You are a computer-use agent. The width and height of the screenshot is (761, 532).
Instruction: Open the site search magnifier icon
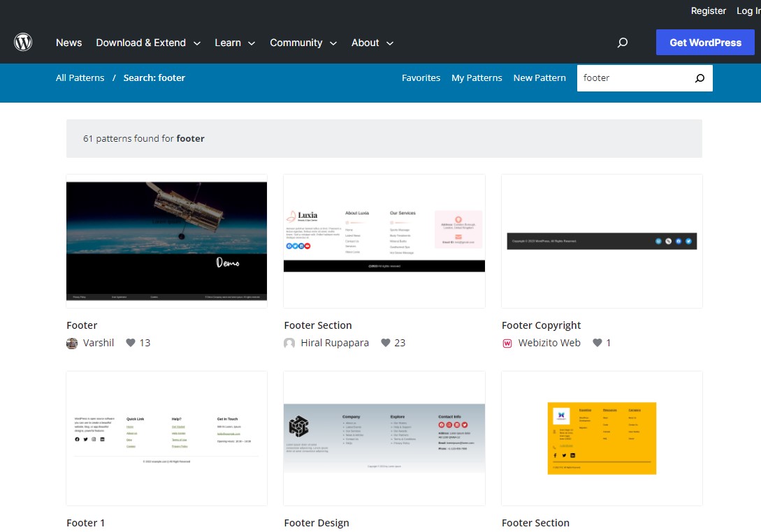[x=622, y=43]
